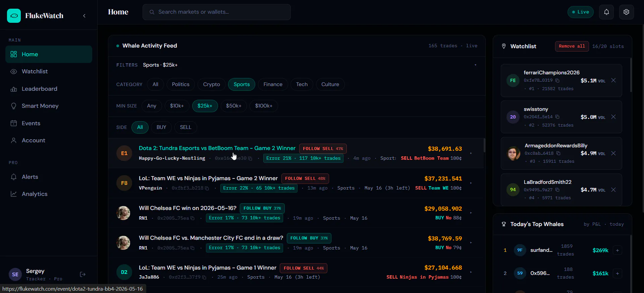The width and height of the screenshot is (644, 293).
Task: Expand Chelsea win trade row arrow
Action: [471, 213]
